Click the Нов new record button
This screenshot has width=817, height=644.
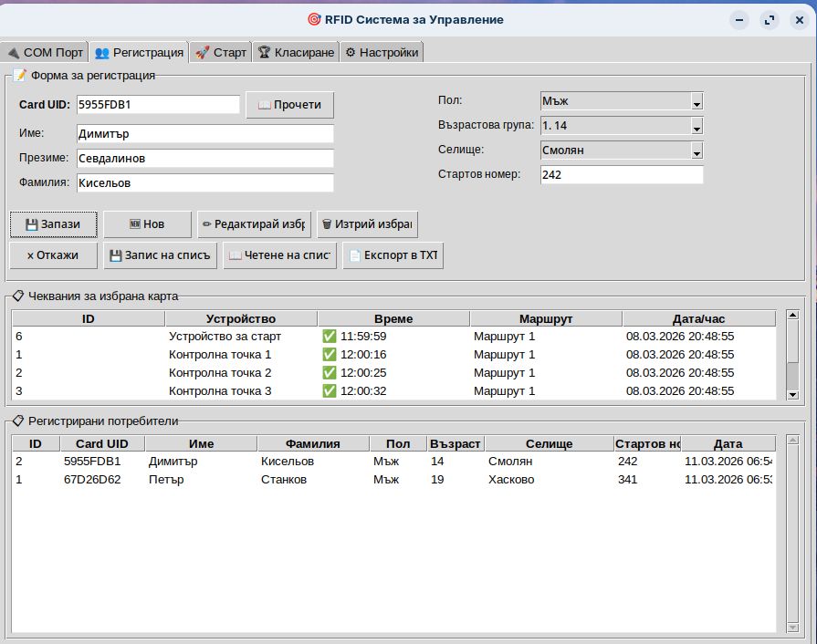tap(147, 224)
